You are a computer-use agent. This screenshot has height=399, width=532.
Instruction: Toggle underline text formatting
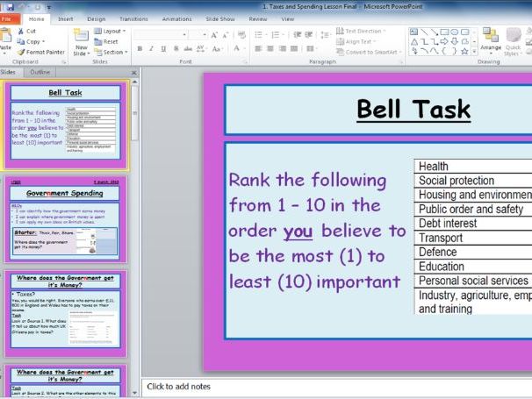pyautogui.click(x=162, y=49)
